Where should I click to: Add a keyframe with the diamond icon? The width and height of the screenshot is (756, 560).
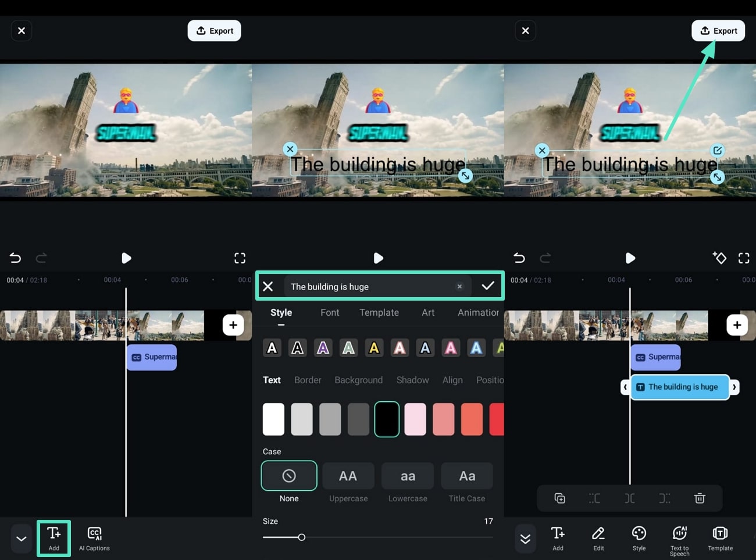[x=719, y=258]
